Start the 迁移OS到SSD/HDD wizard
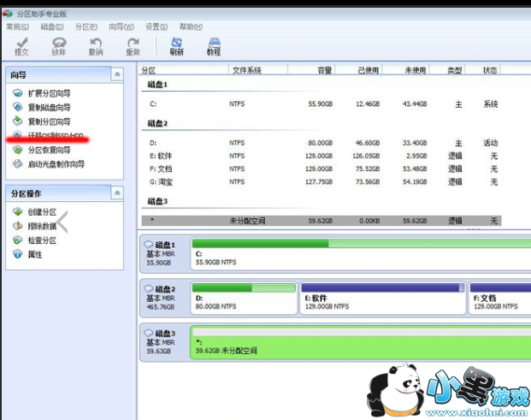 point(56,136)
